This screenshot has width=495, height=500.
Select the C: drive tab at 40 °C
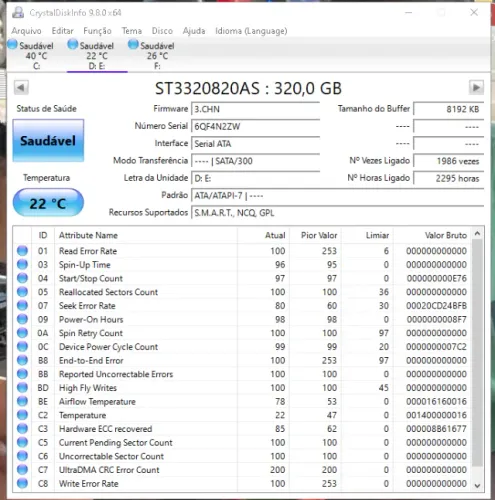click(x=31, y=55)
